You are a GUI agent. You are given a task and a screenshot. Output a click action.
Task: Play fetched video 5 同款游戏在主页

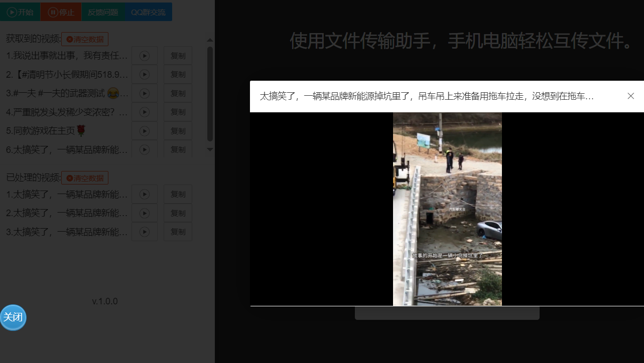tap(145, 131)
